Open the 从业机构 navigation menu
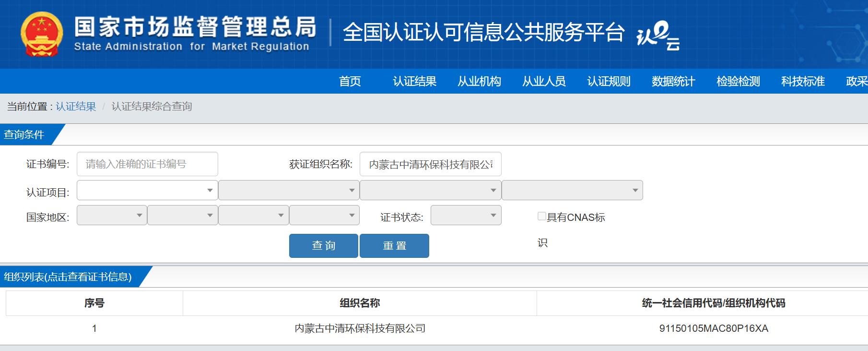 (x=480, y=81)
